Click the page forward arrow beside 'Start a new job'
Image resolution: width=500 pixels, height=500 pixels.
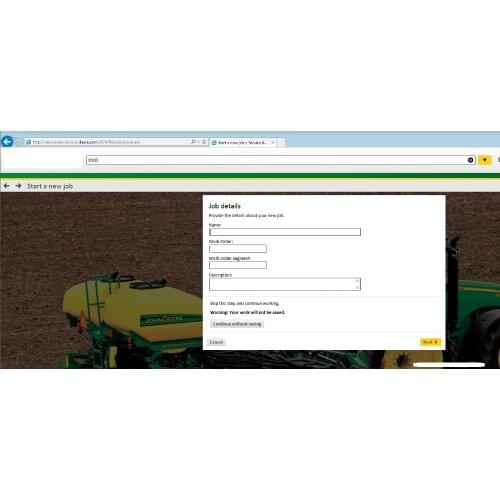tap(18, 186)
